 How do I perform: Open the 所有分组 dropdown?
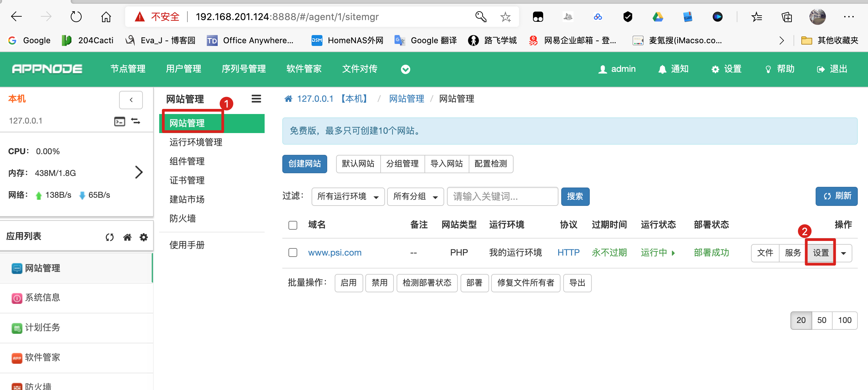point(415,197)
